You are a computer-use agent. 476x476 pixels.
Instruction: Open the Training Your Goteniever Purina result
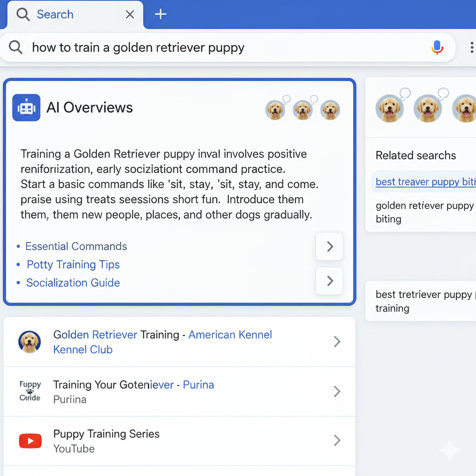pyautogui.click(x=179, y=391)
